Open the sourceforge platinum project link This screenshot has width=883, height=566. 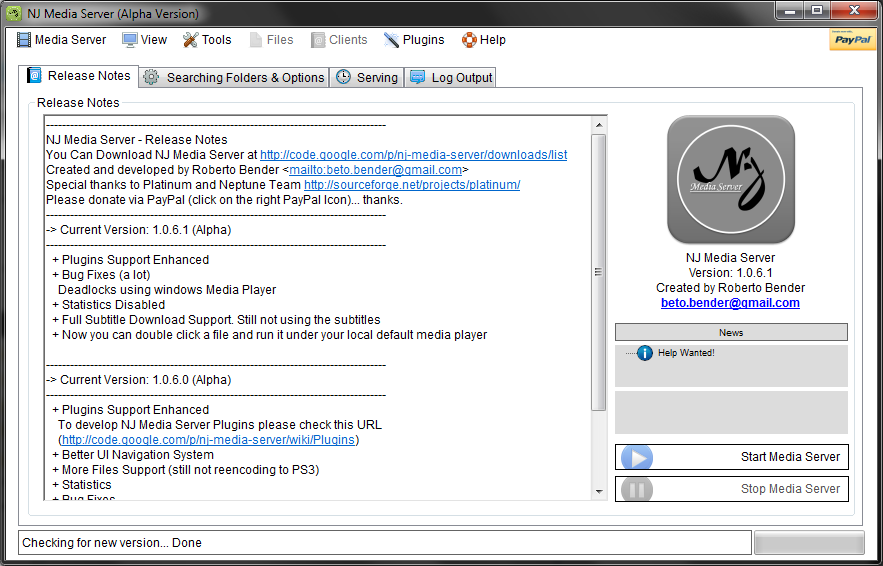[411, 185]
